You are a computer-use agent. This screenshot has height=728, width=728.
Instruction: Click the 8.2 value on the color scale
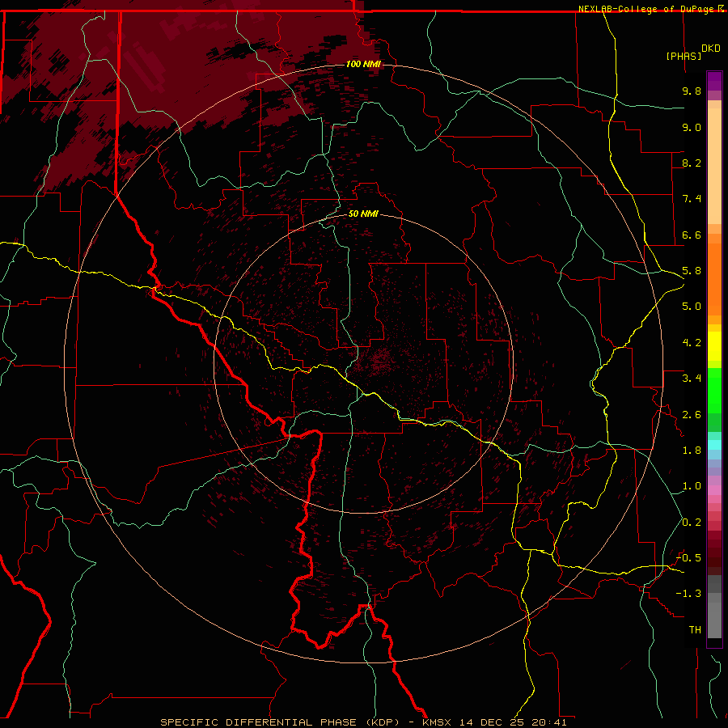692,163
